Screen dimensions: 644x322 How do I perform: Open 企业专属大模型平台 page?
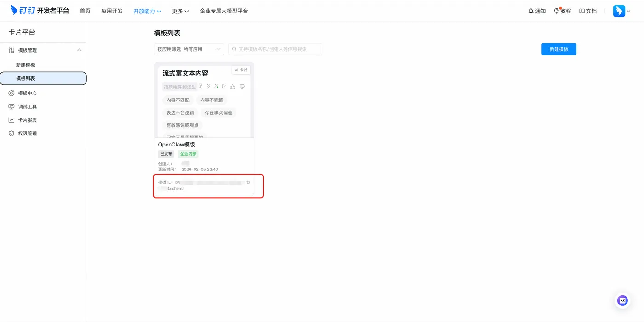click(x=224, y=11)
